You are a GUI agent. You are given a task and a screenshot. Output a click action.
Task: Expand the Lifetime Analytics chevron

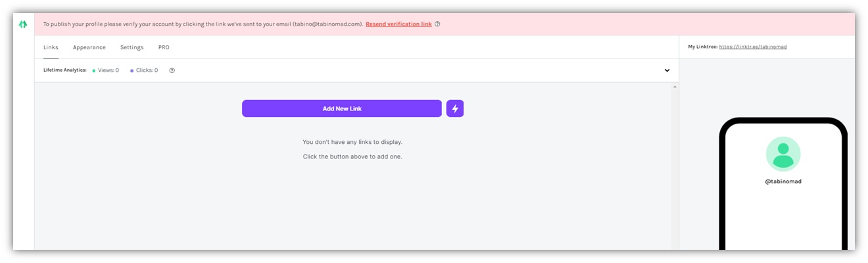point(667,70)
